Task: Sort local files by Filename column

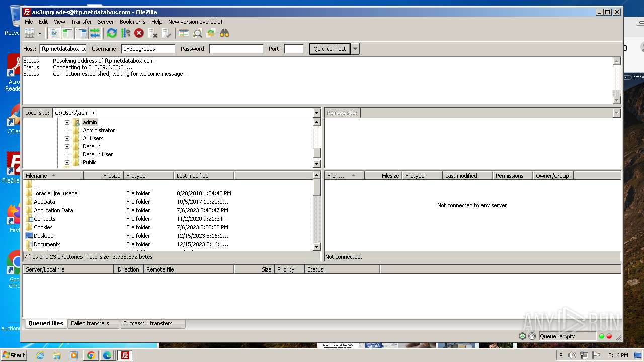Action: point(53,176)
